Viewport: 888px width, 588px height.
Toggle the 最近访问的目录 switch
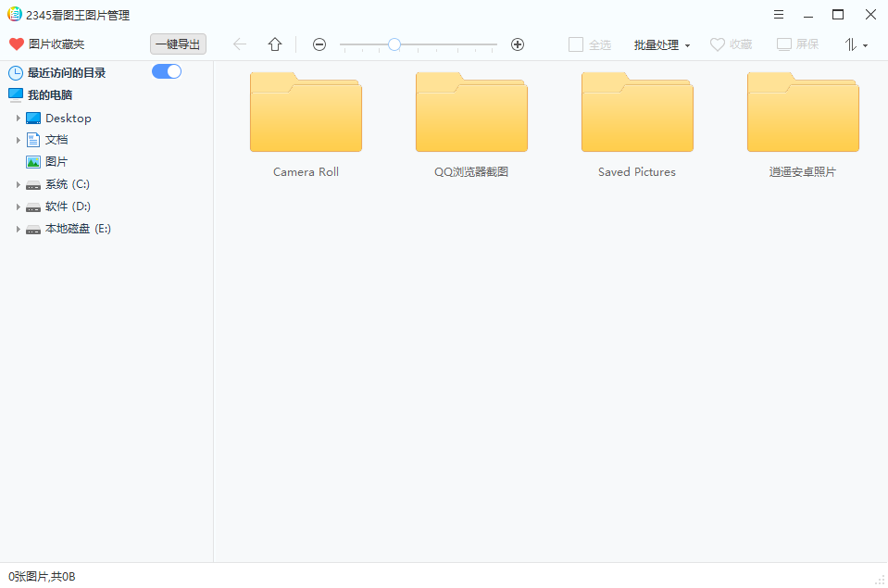click(x=167, y=71)
